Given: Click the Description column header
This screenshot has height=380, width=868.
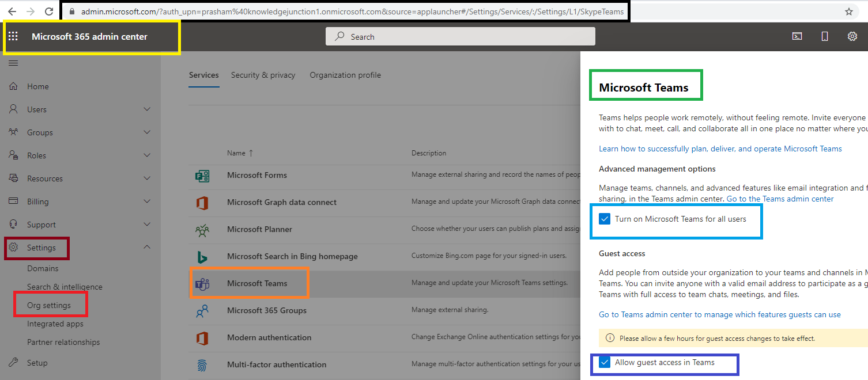Looking at the screenshot, I should coord(429,153).
